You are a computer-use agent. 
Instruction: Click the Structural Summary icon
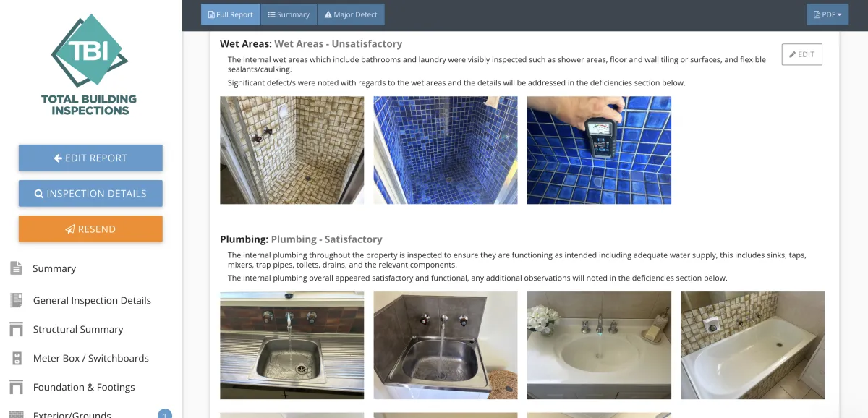pyautogui.click(x=16, y=329)
